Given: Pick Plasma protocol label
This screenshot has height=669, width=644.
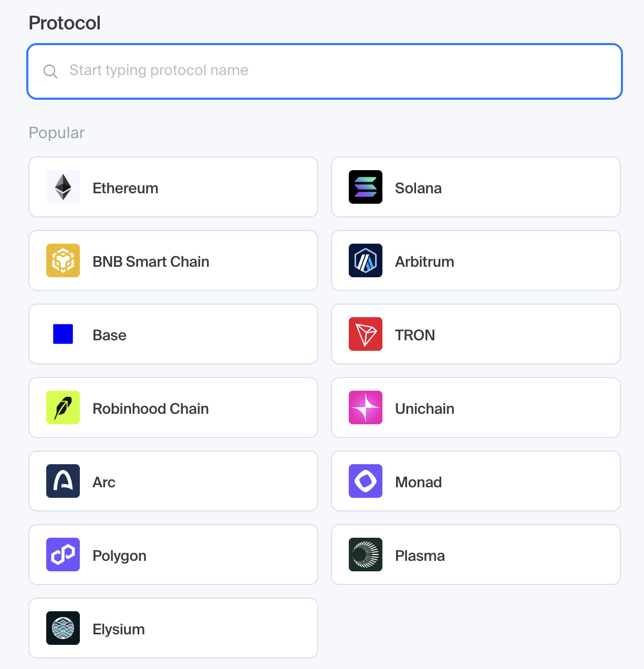Looking at the screenshot, I should [420, 556].
